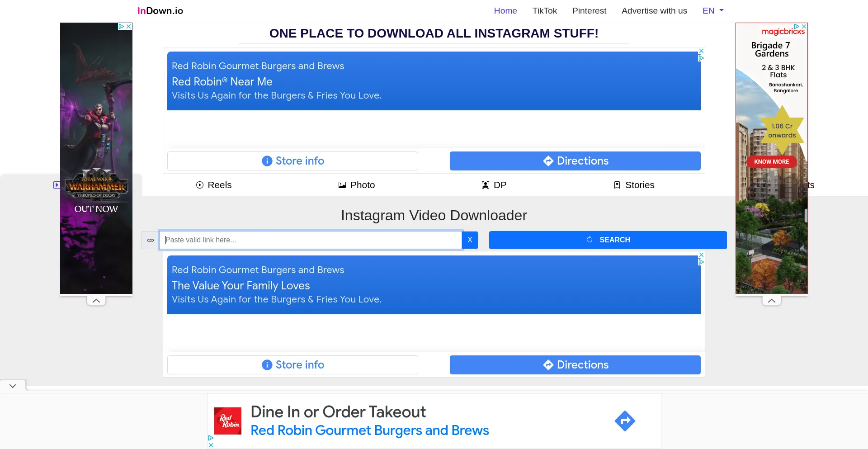Viewport: 868px width, 449px height.
Task: Open the InDown.io logo link
Action: (160, 11)
